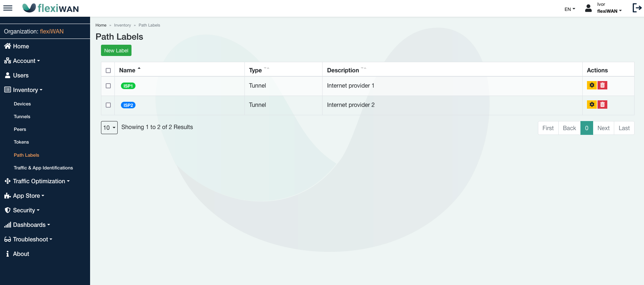Click the Inventory breadcrumb link

(x=122, y=25)
